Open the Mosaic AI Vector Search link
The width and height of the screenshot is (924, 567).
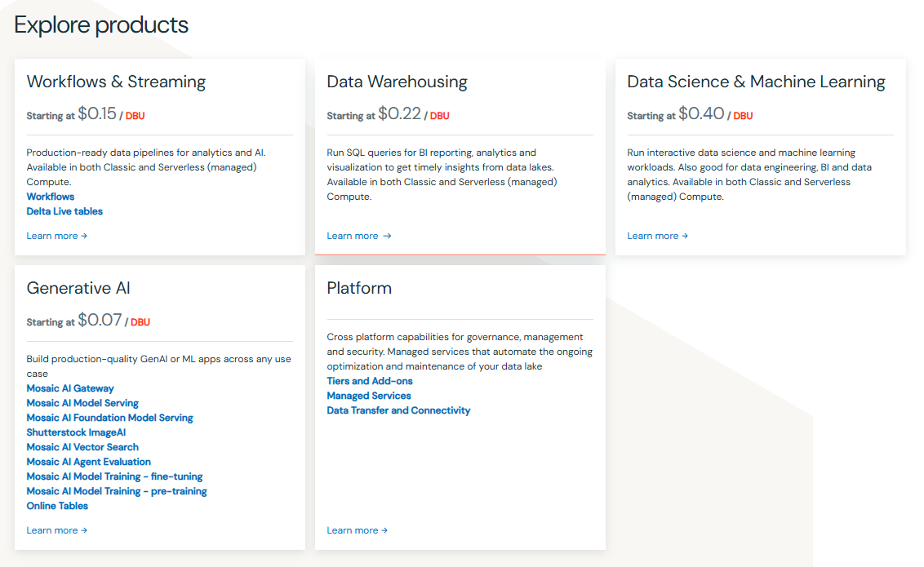tap(82, 446)
